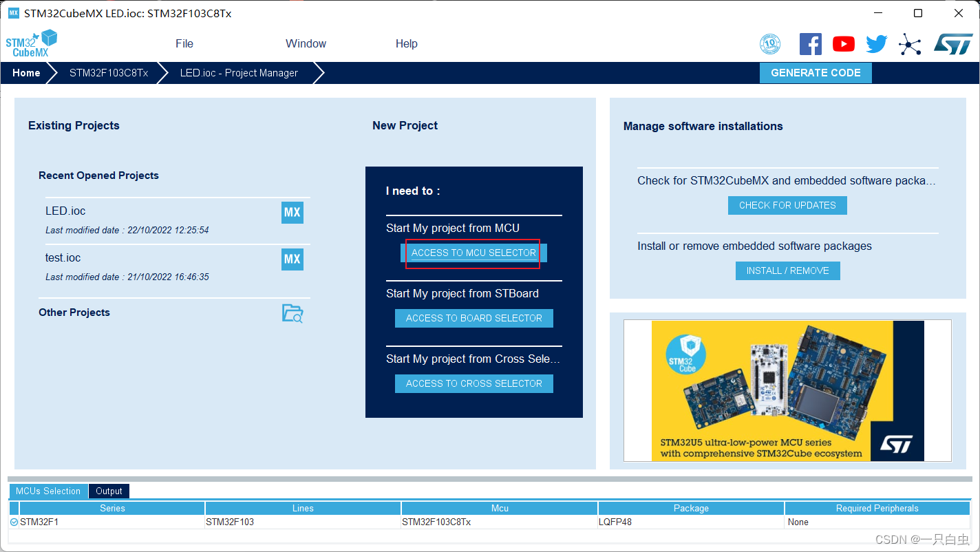Viewport: 980px width, 552px height.
Task: Open recent project test.ioc
Action: [63, 257]
